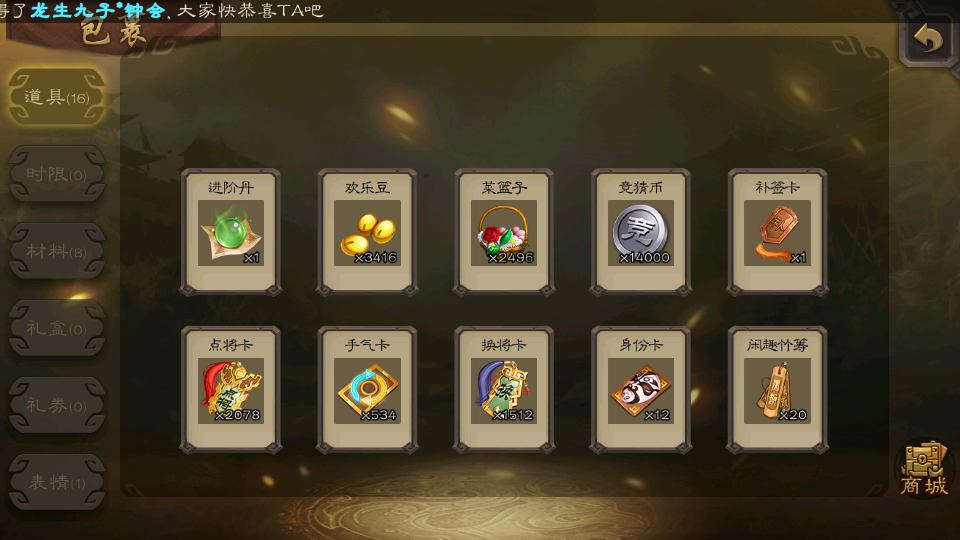Viewport: 960px width, 540px height.
Task: Open the 欢乐豆 gold beans item
Action: pyautogui.click(x=367, y=232)
